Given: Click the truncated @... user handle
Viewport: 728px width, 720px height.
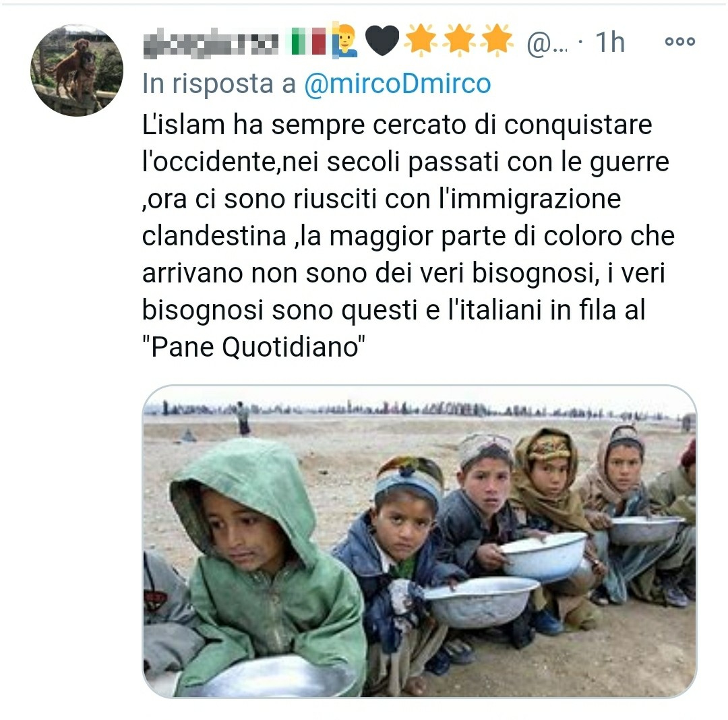Looking at the screenshot, I should (x=547, y=44).
